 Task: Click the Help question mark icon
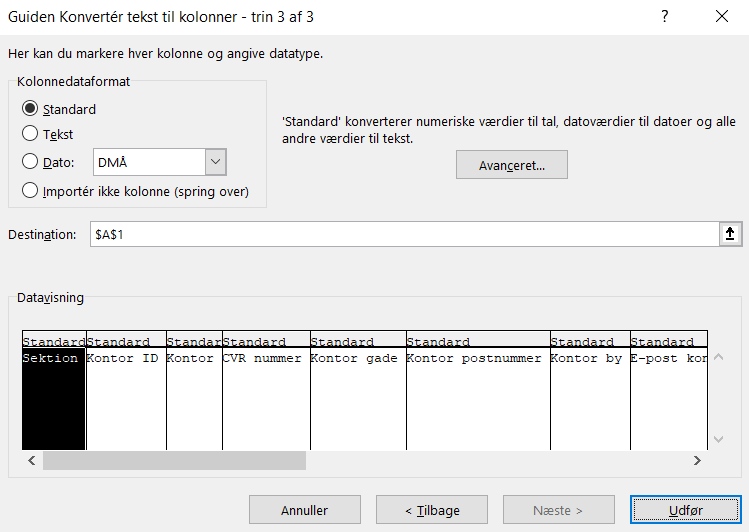(x=665, y=17)
